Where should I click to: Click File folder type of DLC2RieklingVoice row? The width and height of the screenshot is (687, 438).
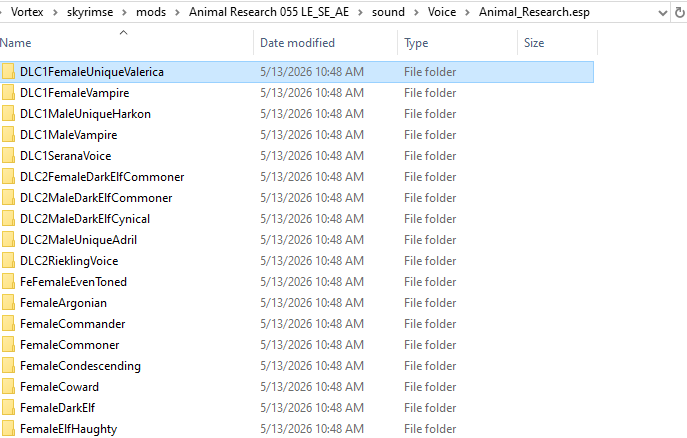pyautogui.click(x=430, y=261)
